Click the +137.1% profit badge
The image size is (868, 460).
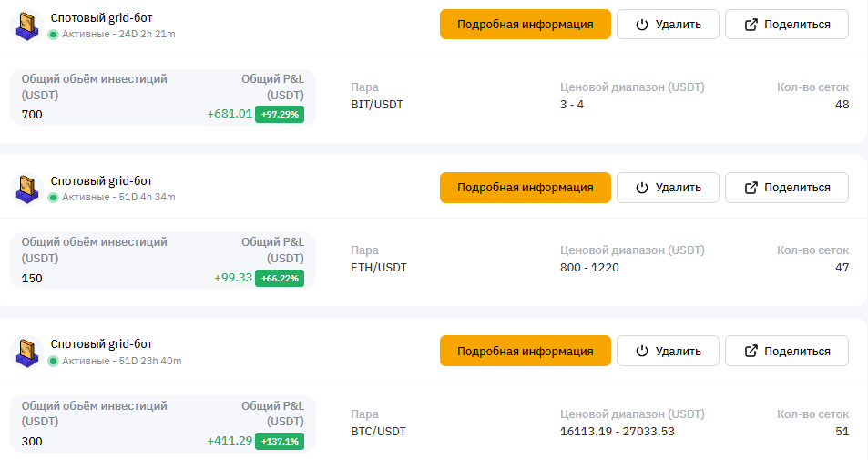(280, 441)
